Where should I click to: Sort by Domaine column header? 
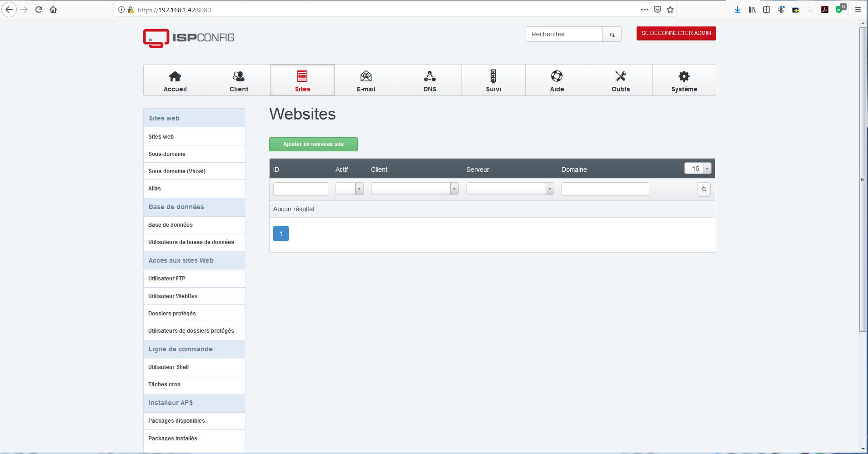(574, 170)
